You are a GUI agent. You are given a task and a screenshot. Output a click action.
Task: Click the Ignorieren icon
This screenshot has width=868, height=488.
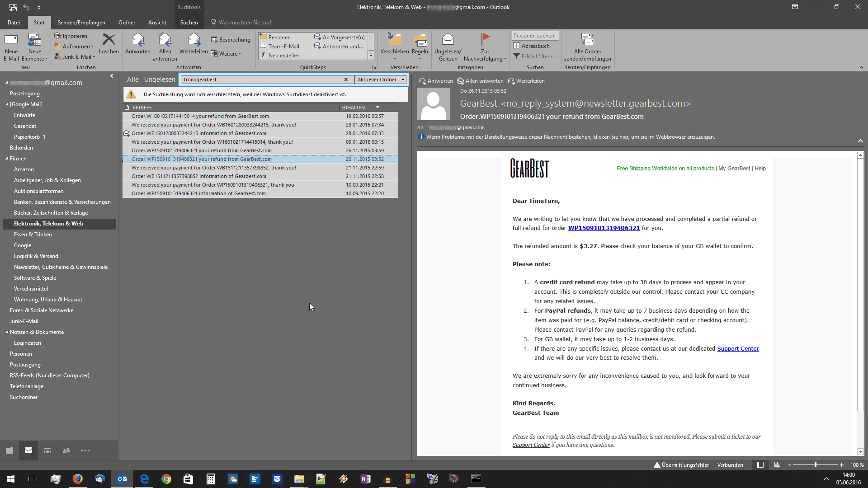click(x=58, y=36)
